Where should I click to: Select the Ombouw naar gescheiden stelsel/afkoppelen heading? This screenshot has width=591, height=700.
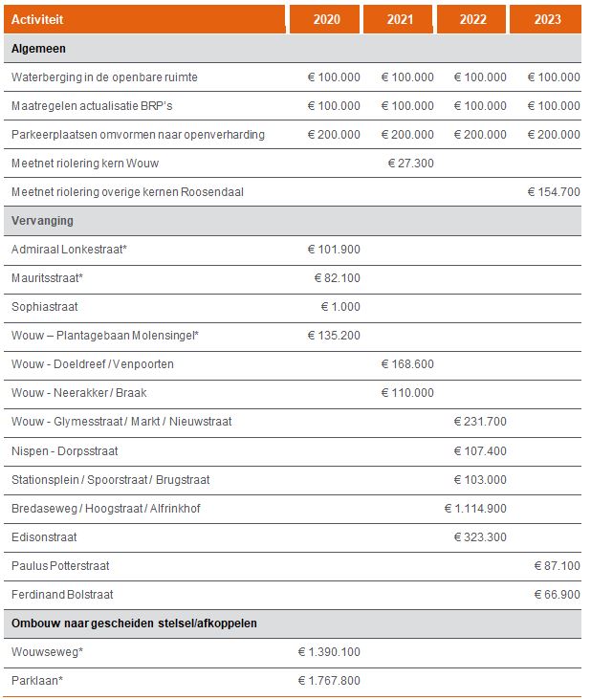point(134,623)
